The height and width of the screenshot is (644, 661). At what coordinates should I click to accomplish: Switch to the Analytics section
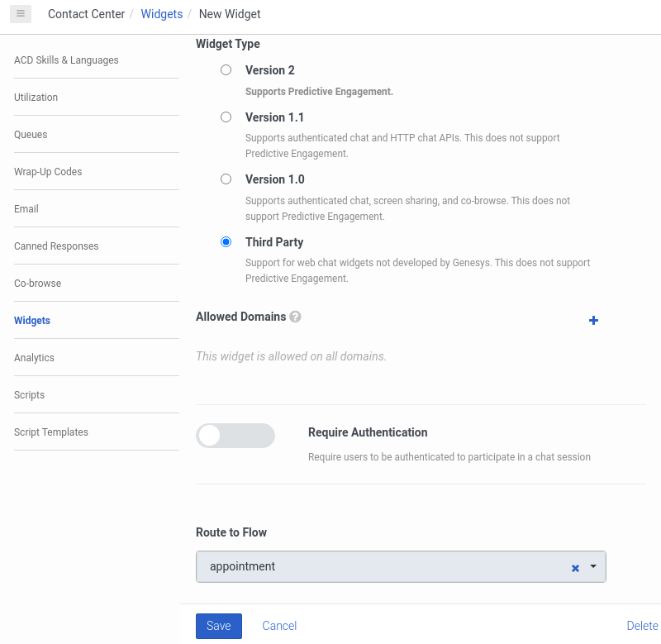34,357
